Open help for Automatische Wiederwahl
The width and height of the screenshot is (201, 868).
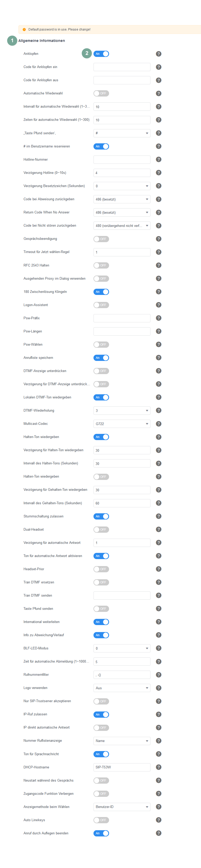pos(159,93)
